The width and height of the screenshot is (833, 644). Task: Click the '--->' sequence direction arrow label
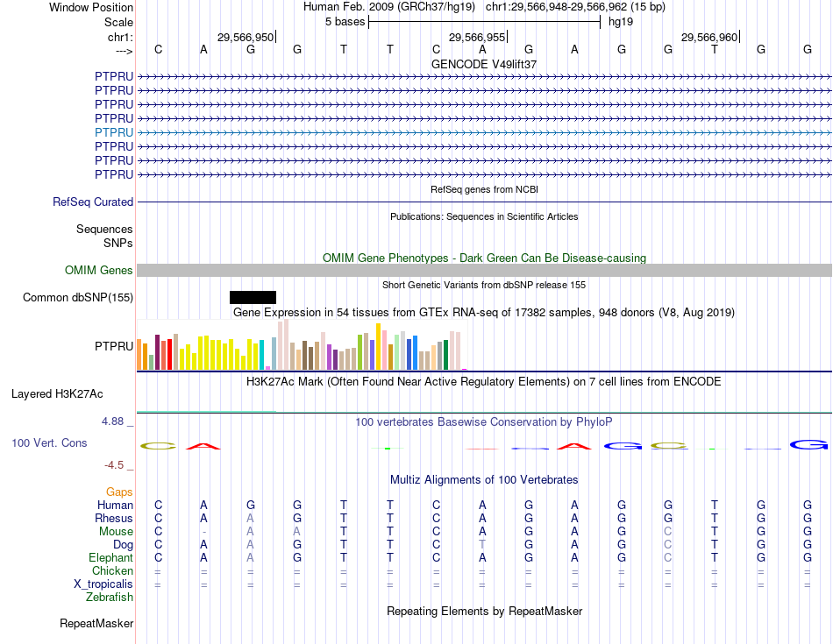(x=125, y=51)
